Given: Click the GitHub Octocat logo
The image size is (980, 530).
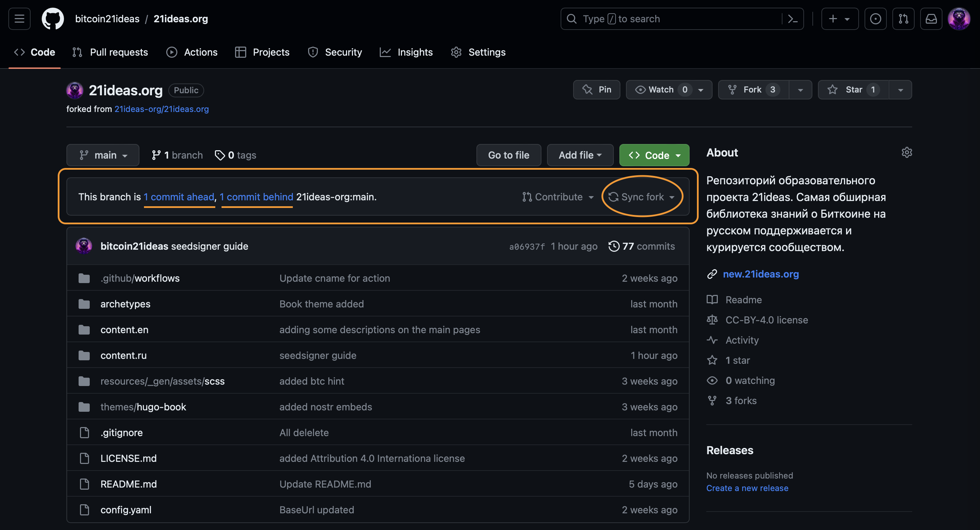Looking at the screenshot, I should pyautogui.click(x=53, y=19).
